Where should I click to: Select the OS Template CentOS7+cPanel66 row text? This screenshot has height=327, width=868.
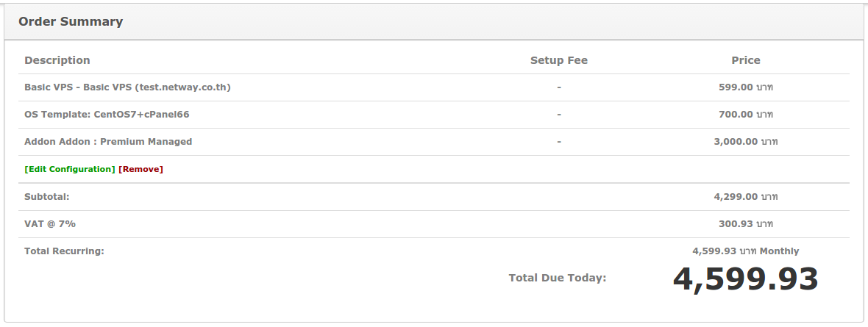click(x=102, y=115)
